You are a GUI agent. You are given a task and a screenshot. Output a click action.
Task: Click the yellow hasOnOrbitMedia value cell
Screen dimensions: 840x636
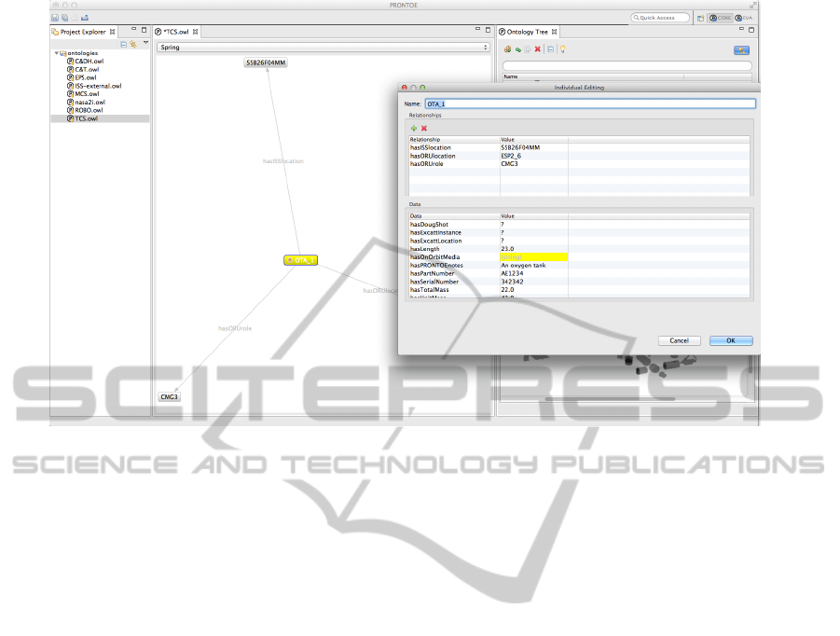point(533,256)
